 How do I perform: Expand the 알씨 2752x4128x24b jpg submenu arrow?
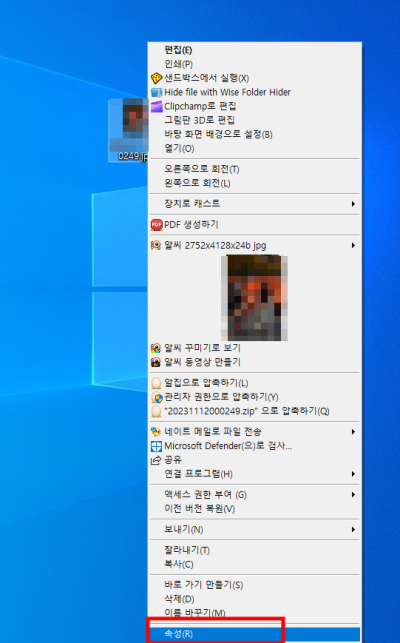click(x=353, y=245)
